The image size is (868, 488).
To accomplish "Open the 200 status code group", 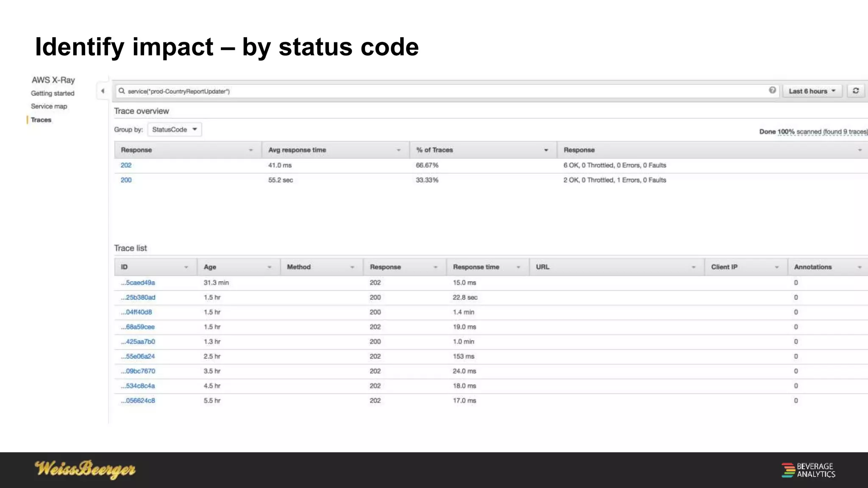I will [x=126, y=180].
